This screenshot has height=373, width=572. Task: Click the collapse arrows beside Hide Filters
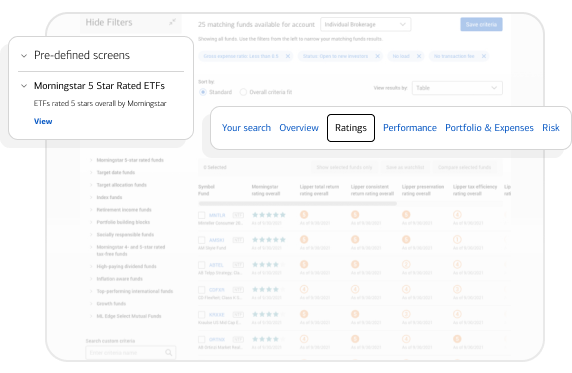[172, 22]
